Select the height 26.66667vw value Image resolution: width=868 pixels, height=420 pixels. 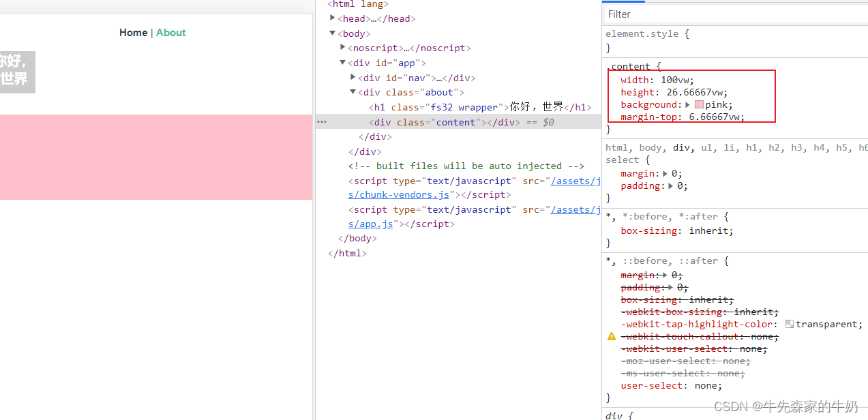pyautogui.click(x=694, y=93)
